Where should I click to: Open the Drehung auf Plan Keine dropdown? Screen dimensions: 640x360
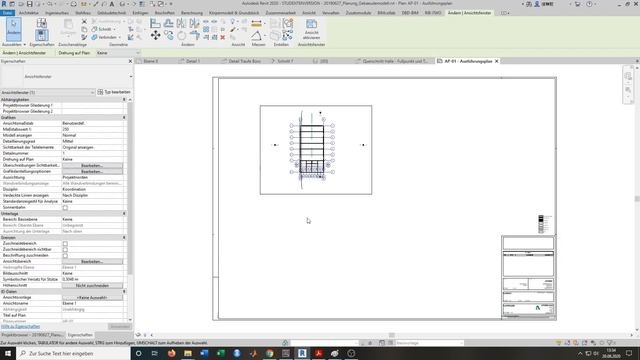[118, 53]
